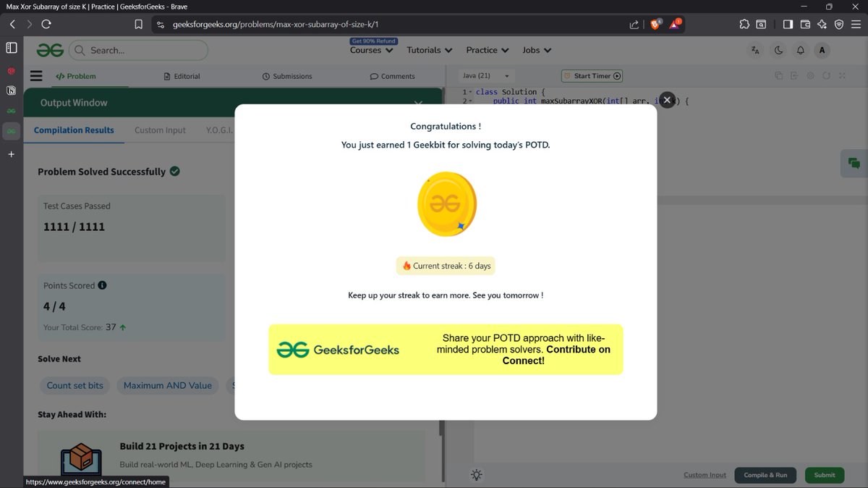Switch to the Problem tab
868x488 pixels.
(76, 76)
